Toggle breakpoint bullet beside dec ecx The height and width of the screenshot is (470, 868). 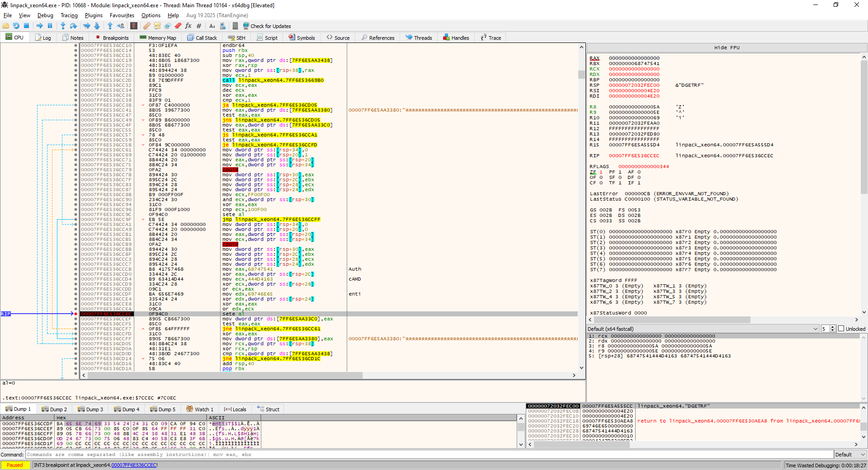click(x=75, y=90)
